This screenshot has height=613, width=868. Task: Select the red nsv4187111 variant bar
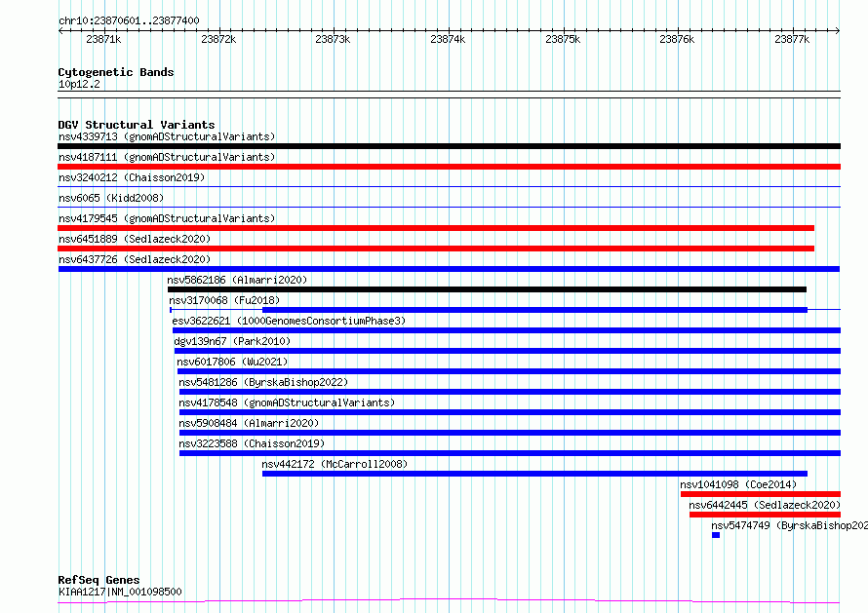(x=449, y=167)
